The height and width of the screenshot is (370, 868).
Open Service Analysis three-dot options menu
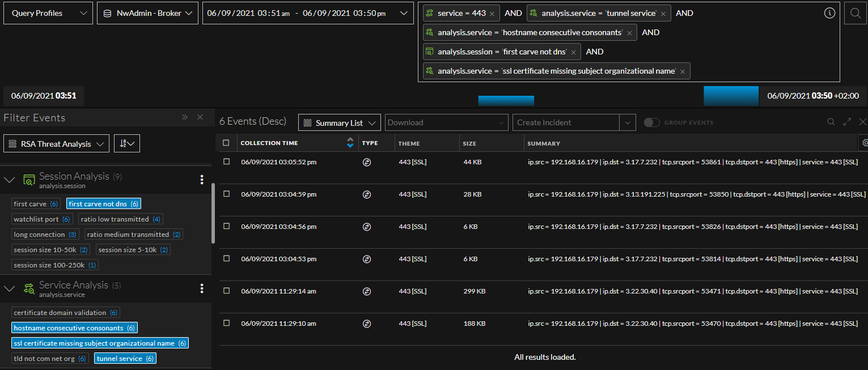(x=202, y=288)
